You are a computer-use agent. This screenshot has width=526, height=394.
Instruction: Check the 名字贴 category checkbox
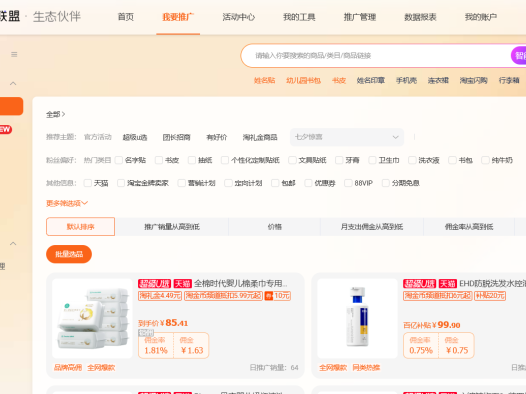[x=119, y=160]
